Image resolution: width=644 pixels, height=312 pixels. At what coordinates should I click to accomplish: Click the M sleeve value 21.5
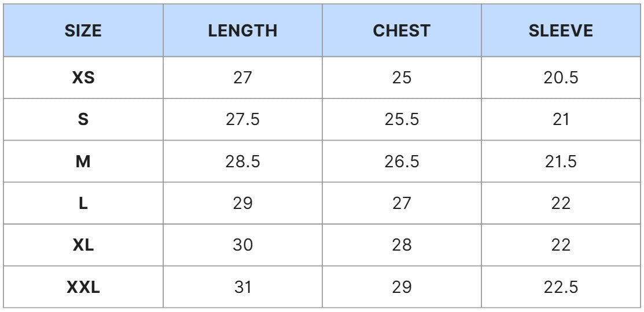pos(561,161)
